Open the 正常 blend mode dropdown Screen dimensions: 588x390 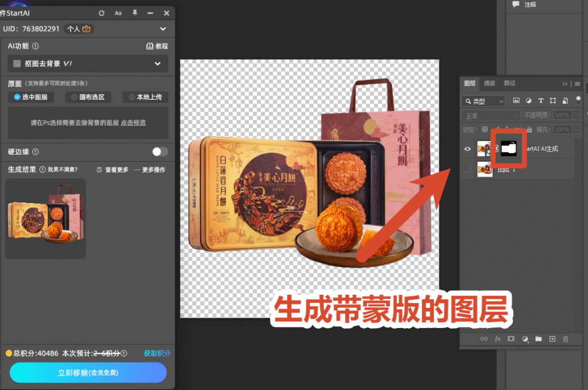(x=491, y=115)
